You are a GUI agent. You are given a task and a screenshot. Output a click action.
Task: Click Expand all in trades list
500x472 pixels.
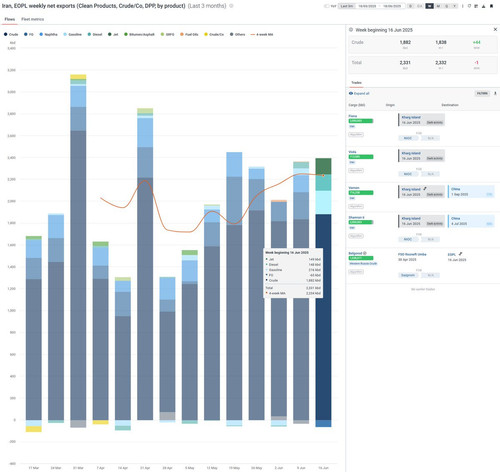(x=359, y=93)
